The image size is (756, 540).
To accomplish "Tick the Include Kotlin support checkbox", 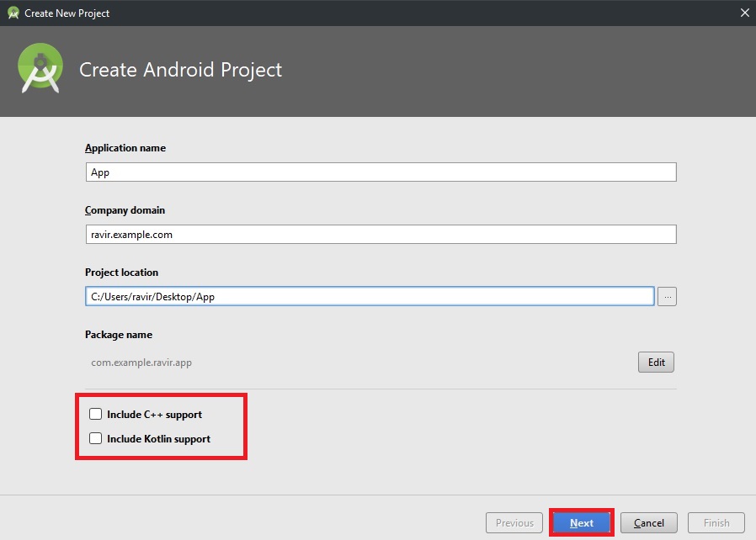I will click(96, 438).
